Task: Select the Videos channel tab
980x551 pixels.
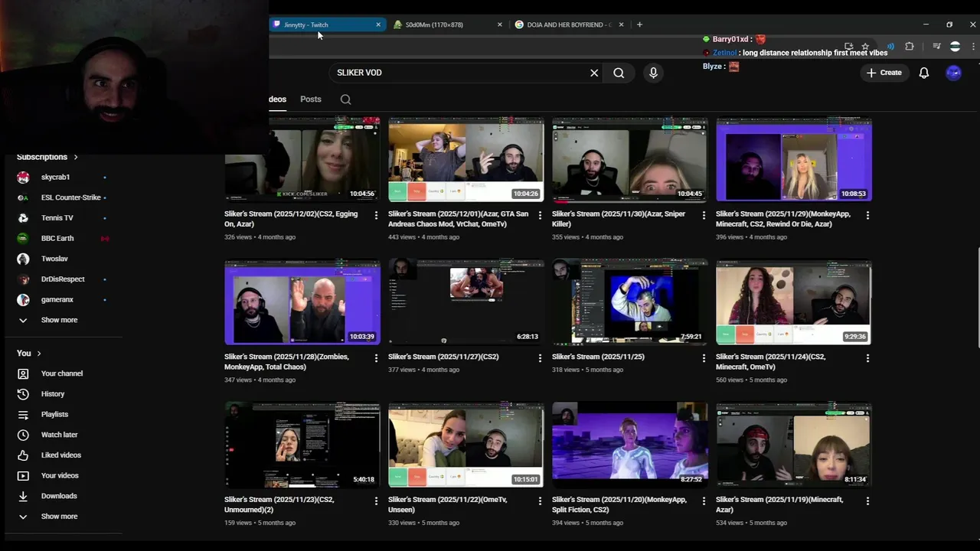Action: pos(277,99)
